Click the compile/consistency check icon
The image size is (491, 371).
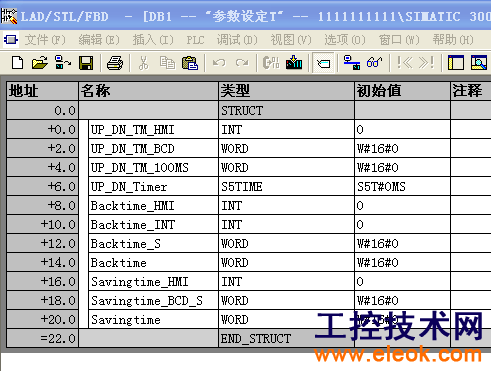pyautogui.click(x=271, y=63)
